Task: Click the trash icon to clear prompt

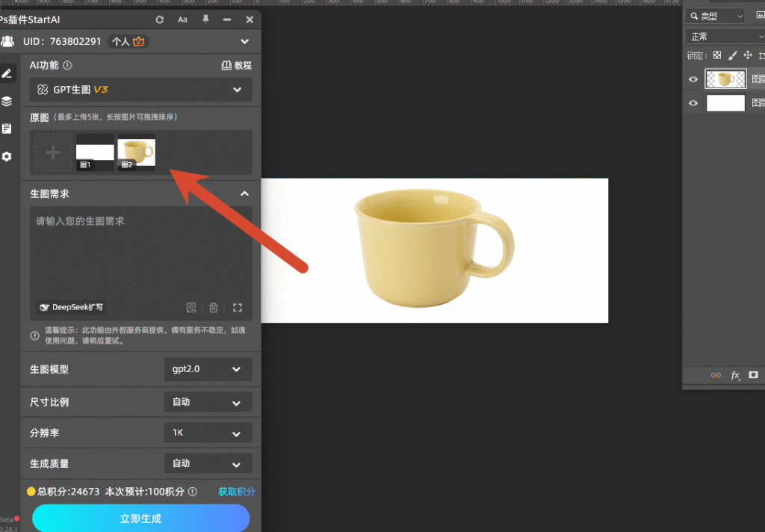Action: click(x=213, y=308)
